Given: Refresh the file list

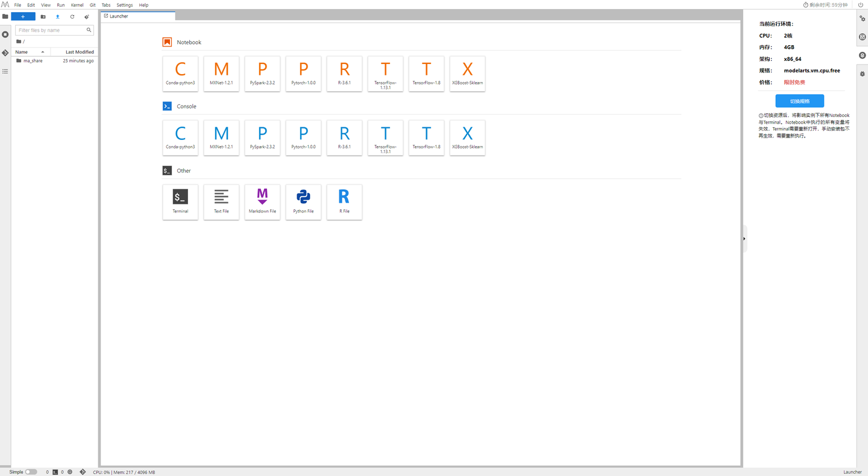Looking at the screenshot, I should (x=72, y=17).
